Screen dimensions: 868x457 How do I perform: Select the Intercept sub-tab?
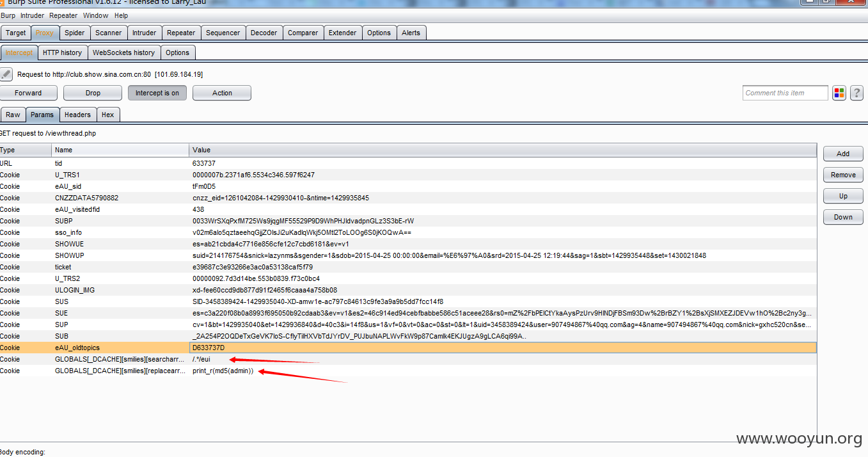coord(19,52)
